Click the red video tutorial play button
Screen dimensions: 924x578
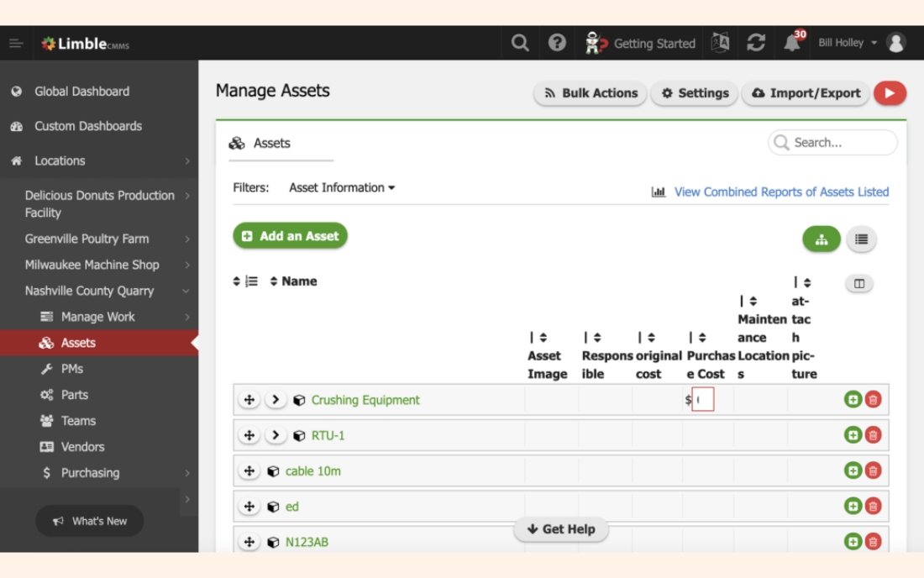coord(890,93)
